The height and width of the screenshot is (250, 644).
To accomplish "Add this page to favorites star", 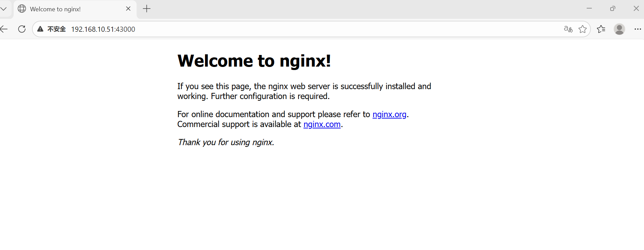I will click(583, 29).
